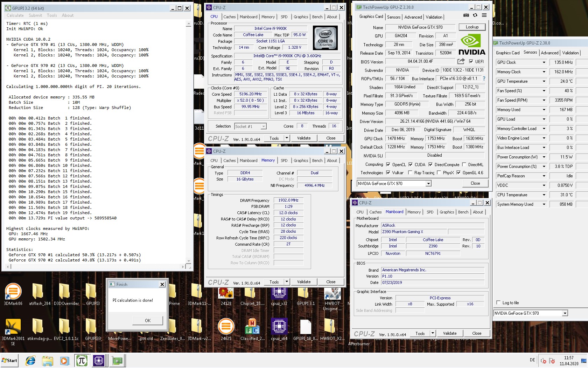Click the BIOS export share icon in GPU-Z

point(461,61)
